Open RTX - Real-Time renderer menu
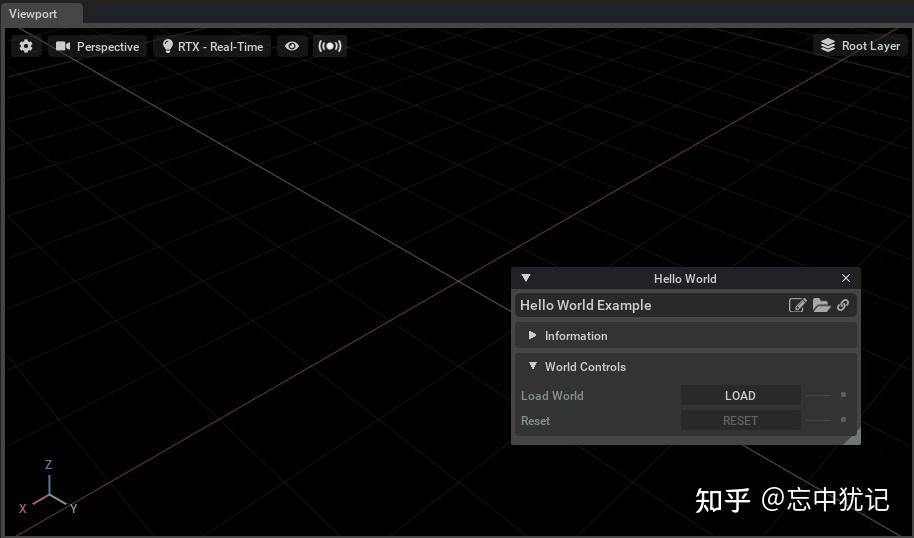914x538 pixels. (212, 46)
